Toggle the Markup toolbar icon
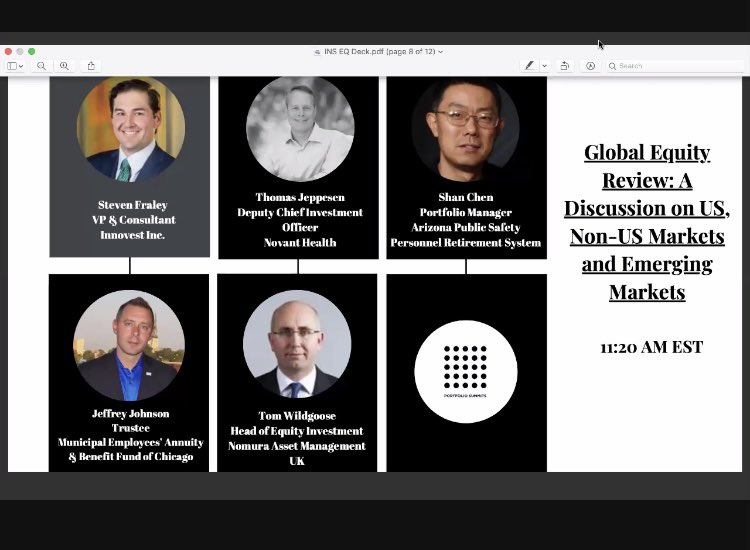750x550 pixels. click(x=591, y=66)
